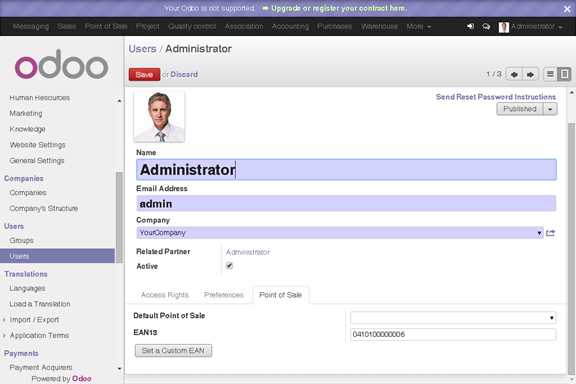Switch to the Preferences tab
The image size is (576, 384).
point(224,295)
